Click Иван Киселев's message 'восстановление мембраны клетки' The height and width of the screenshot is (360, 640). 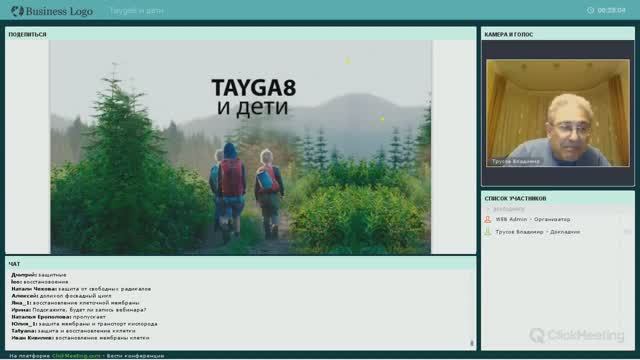pyautogui.click(x=80, y=338)
